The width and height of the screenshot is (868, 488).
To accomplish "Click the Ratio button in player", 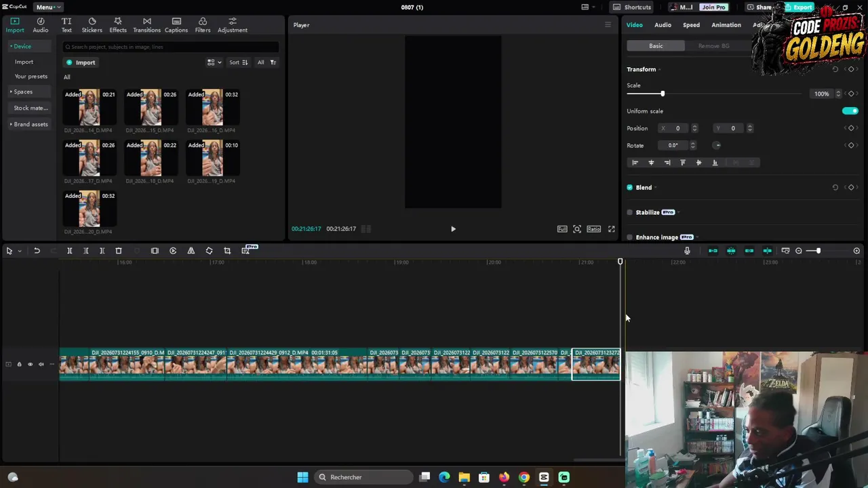I will click(593, 229).
